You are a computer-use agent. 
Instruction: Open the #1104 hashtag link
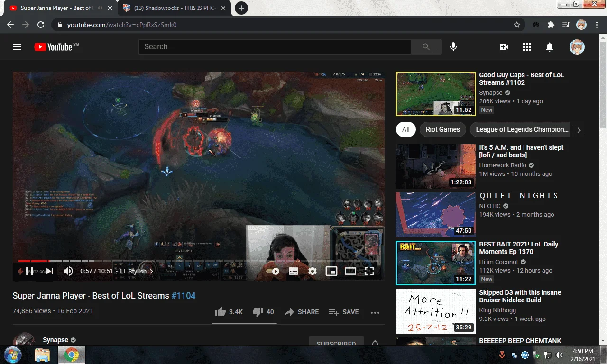(x=184, y=296)
